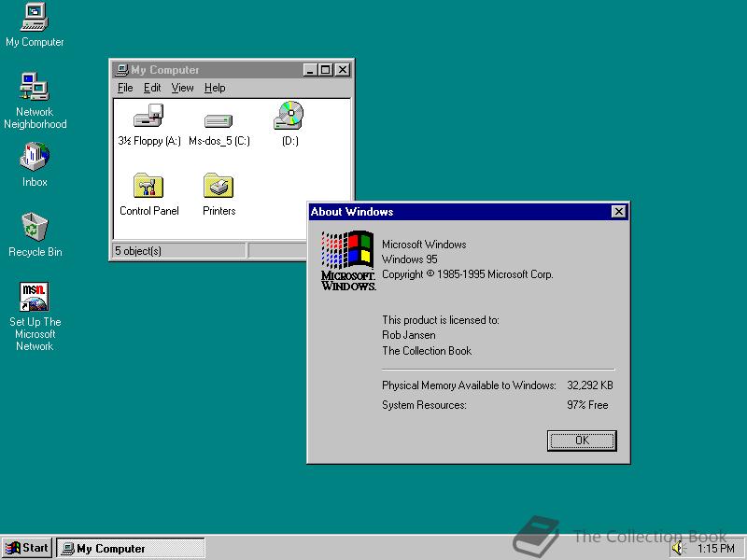Click the '97% Free' system resources value

[587, 405]
